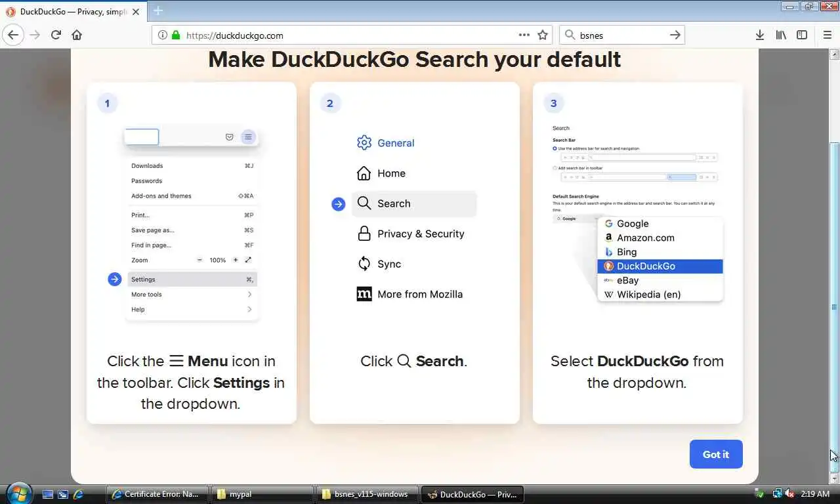840x504 pixels.
Task: Click the green padlock security icon
Action: (x=176, y=35)
